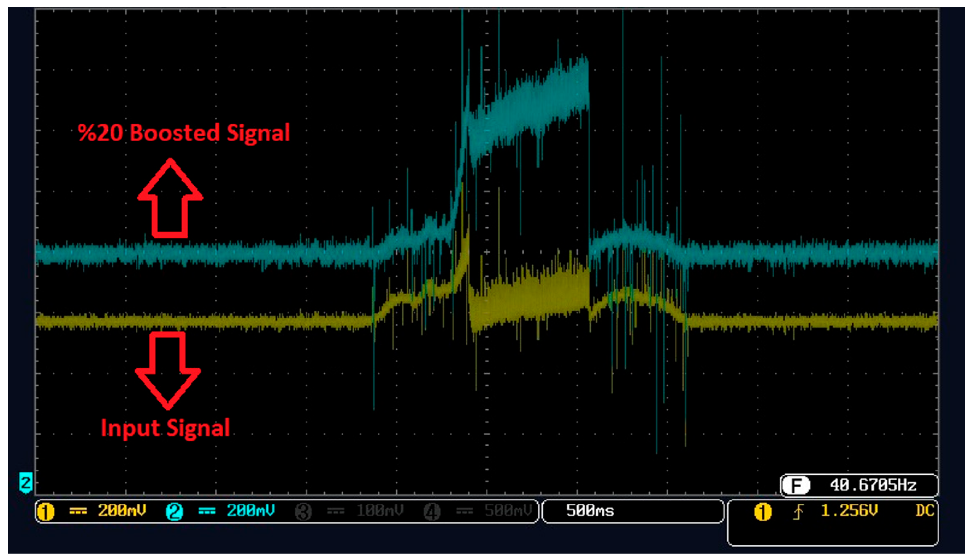This screenshot has width=972, height=560.
Task: Click the 40.6705Hz frequency readout
Action: pos(873,485)
